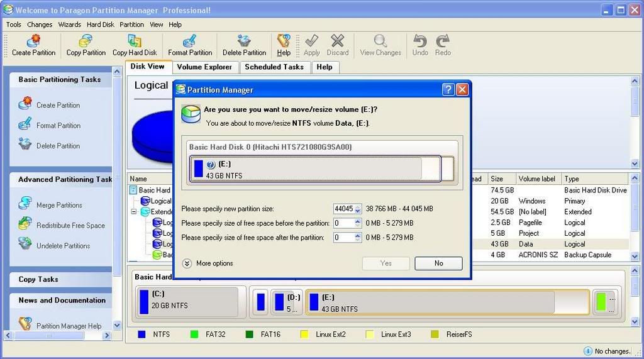
Task: Increase the new partition size spinner
Action: [x=358, y=206]
